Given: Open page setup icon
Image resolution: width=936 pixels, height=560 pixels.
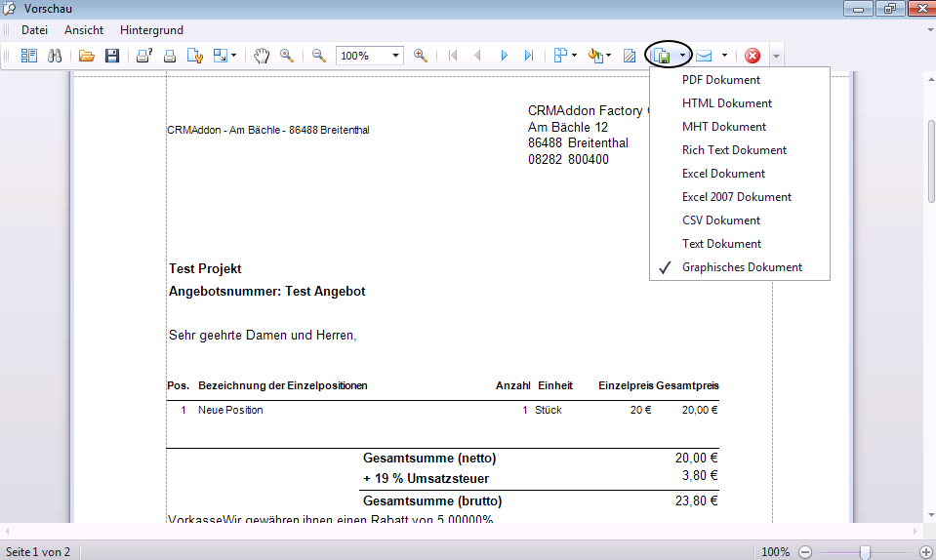Looking at the screenshot, I should tap(195, 56).
